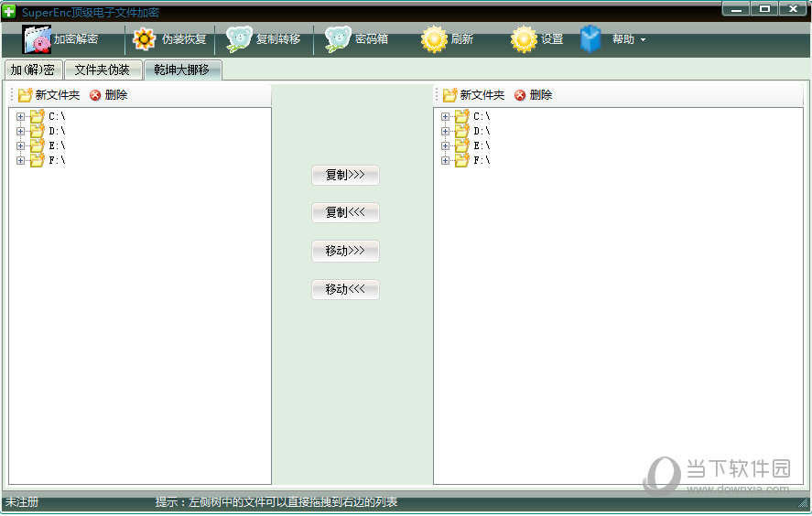This screenshot has height=516, width=812.
Task: Click the D:\ label in left tree
Action: click(x=57, y=132)
